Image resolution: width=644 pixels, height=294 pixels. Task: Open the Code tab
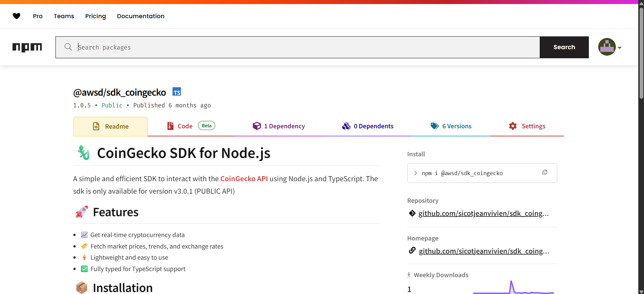[x=191, y=126]
